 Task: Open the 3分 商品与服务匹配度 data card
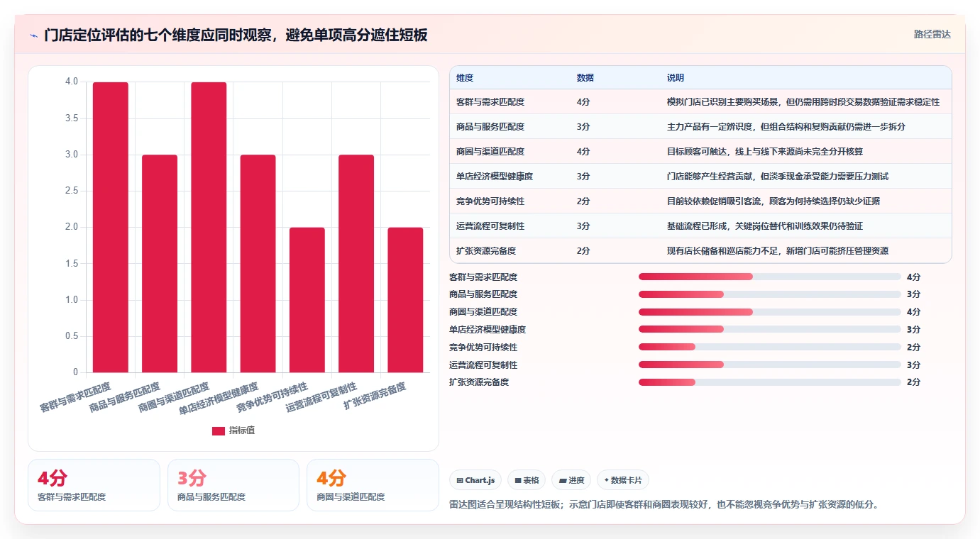click(x=233, y=485)
